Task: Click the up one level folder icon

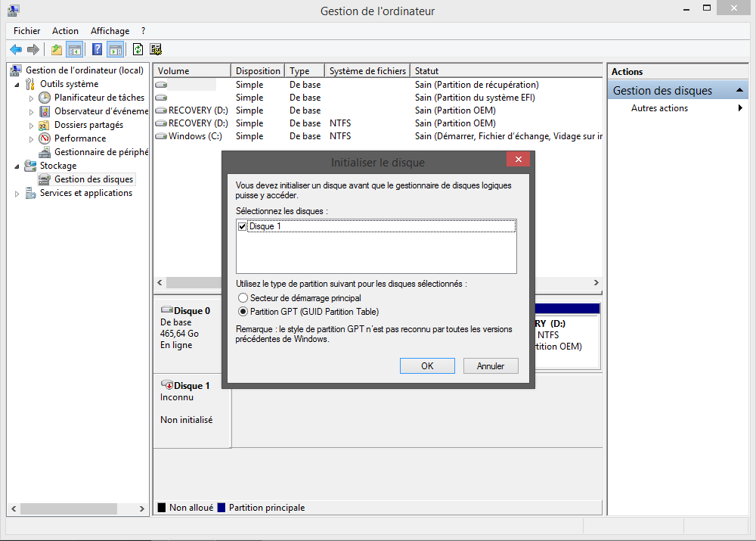Action: (x=57, y=49)
